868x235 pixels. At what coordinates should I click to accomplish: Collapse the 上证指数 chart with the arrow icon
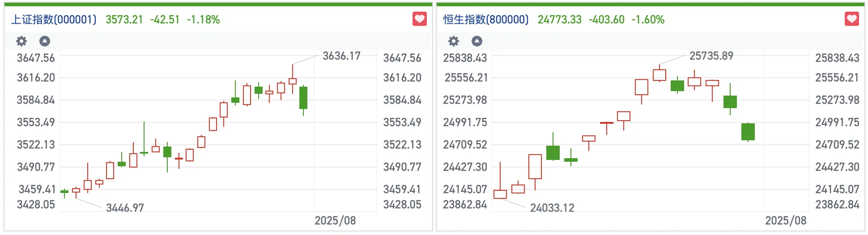pyautogui.click(x=45, y=42)
